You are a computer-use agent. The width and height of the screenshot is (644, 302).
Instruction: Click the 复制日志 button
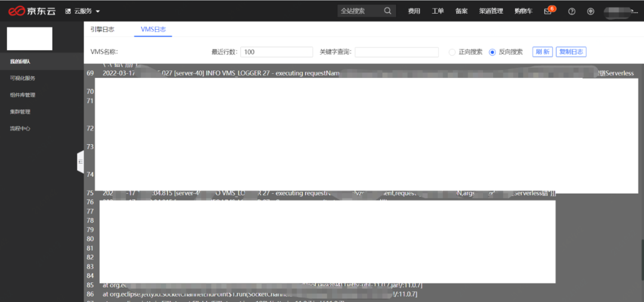[x=571, y=52]
